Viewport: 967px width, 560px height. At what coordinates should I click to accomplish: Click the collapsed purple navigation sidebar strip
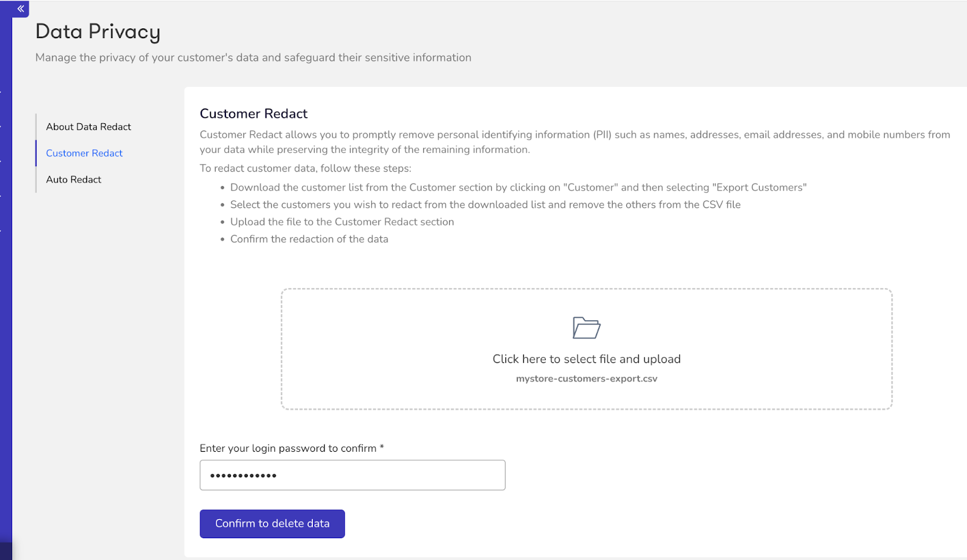(x=6, y=284)
